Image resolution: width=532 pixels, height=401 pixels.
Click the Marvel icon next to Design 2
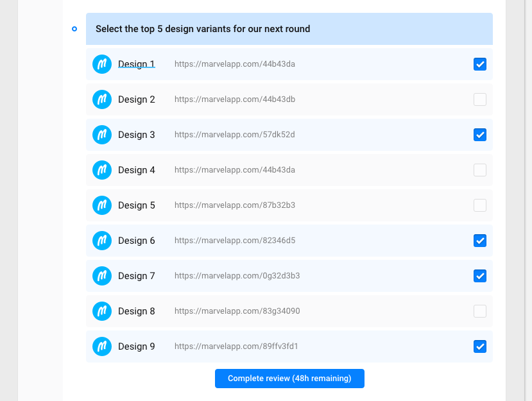coord(101,99)
